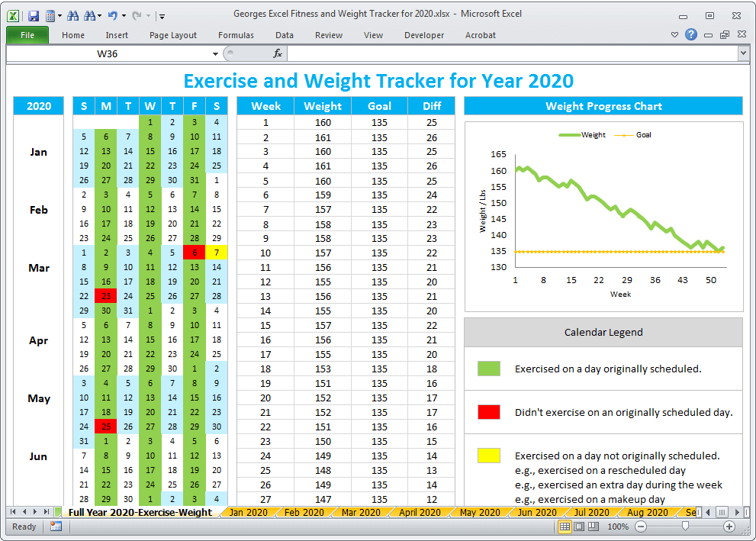This screenshot has height=541, width=756.
Task: Click the Insert Function fx icon
Action: click(278, 53)
